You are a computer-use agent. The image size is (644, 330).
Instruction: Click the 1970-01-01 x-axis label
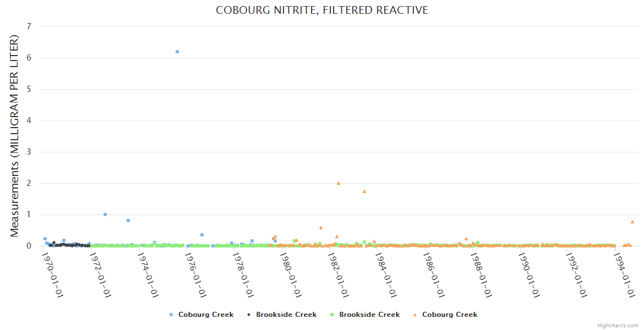pos(53,274)
